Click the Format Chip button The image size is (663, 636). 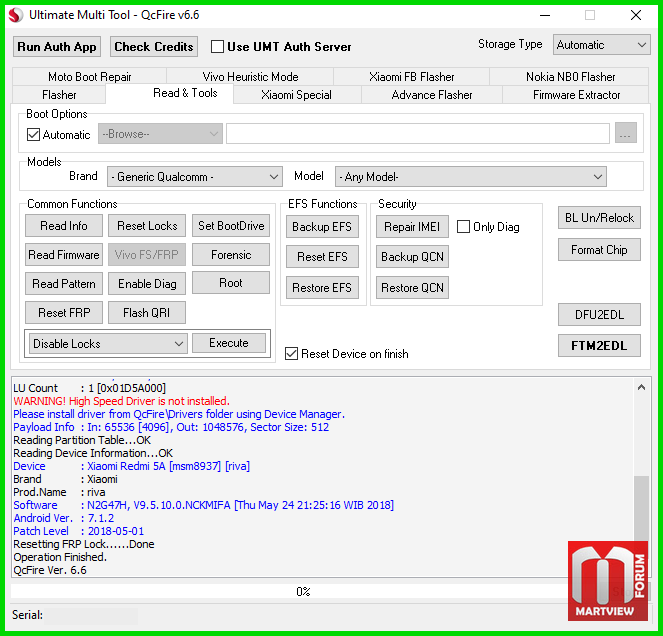599,249
